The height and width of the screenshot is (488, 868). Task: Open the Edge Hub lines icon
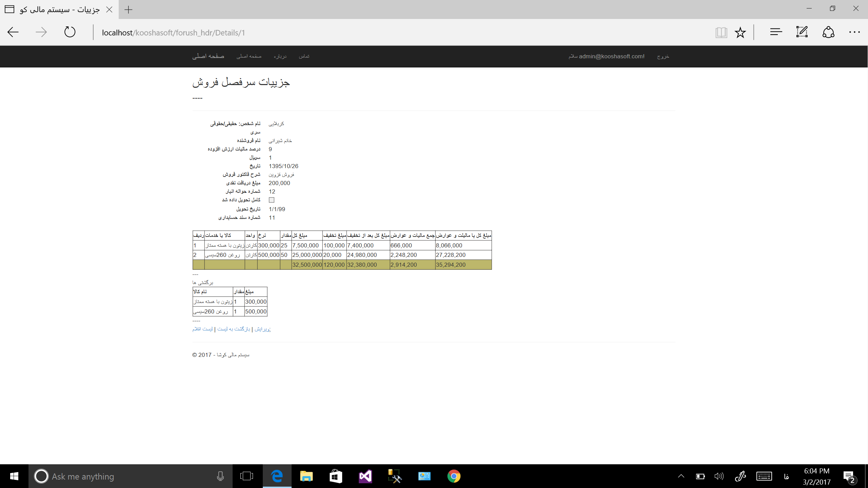click(x=776, y=32)
